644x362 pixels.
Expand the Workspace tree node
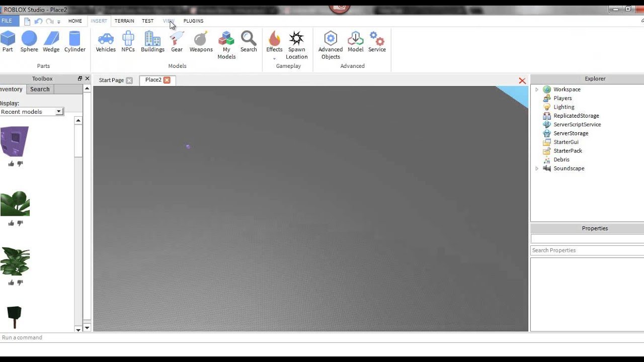click(537, 89)
